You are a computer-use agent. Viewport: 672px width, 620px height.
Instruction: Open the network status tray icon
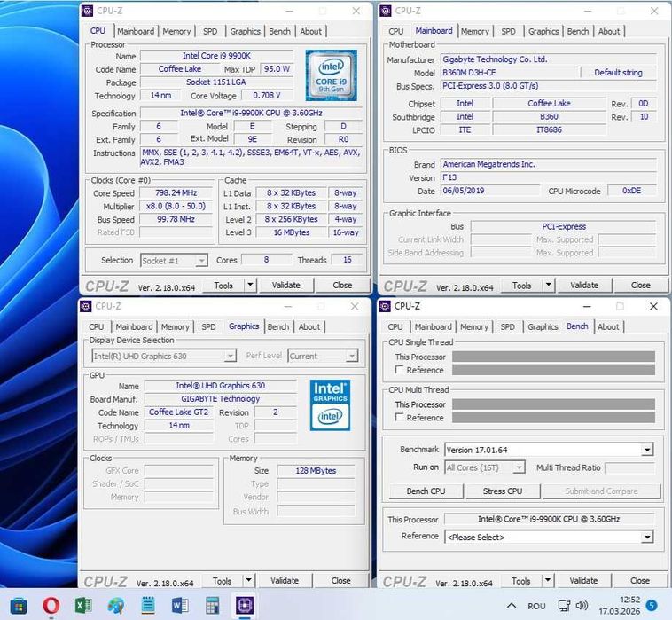564,606
